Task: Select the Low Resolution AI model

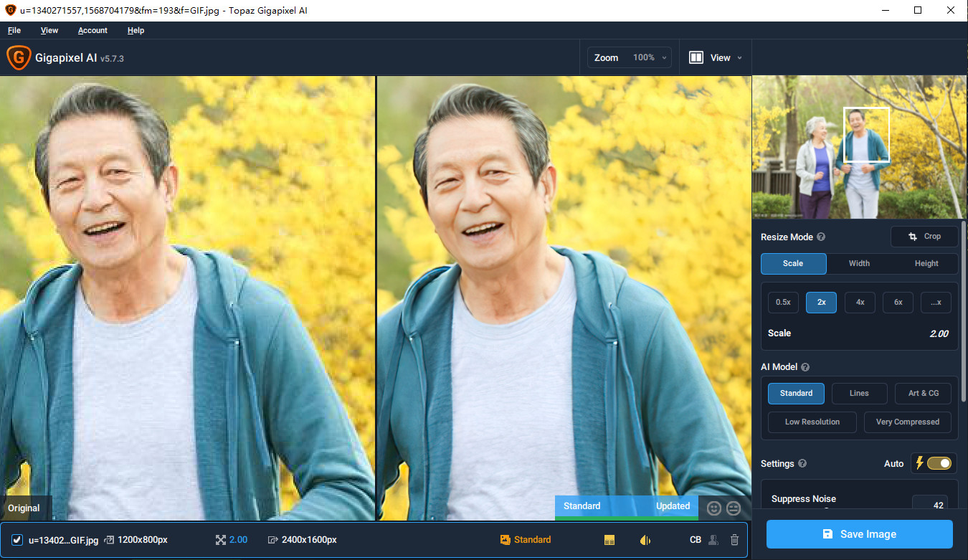Action: pyautogui.click(x=812, y=422)
